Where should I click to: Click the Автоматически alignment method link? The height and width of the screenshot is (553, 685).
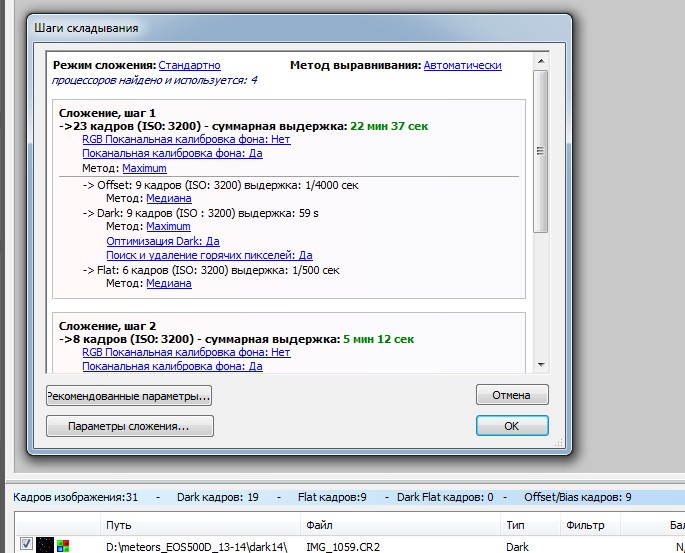click(462, 65)
